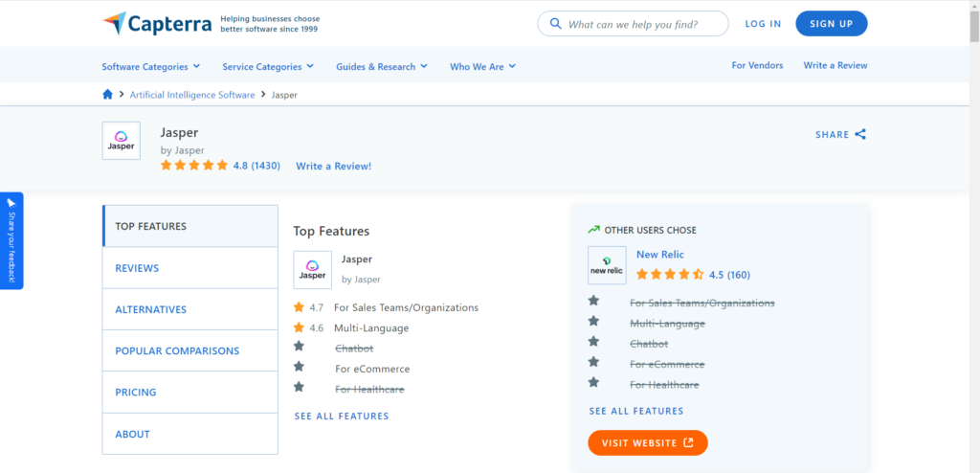Click Write a Review in top navigation
Viewport: 980px width, 473px height.
[x=835, y=65]
